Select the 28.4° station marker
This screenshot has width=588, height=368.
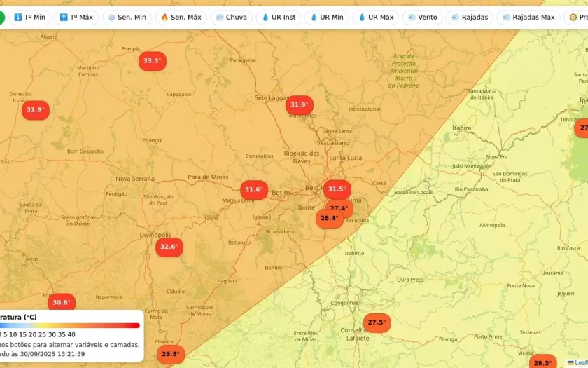coord(329,219)
